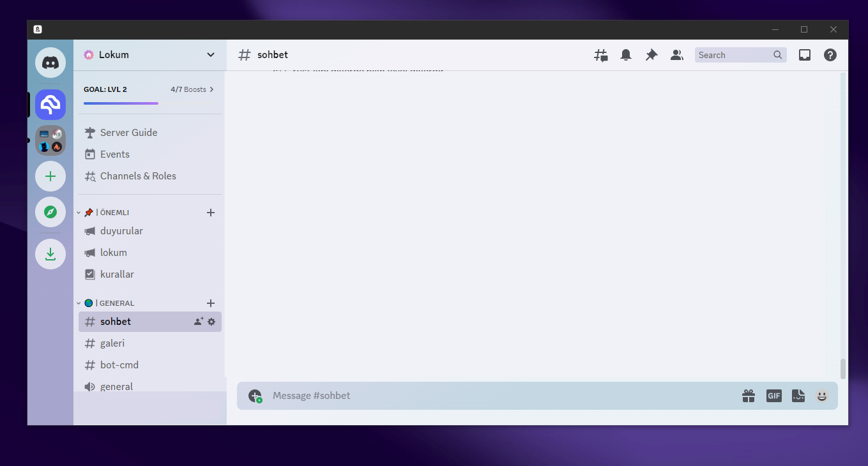Toggle the member list icon

point(677,55)
